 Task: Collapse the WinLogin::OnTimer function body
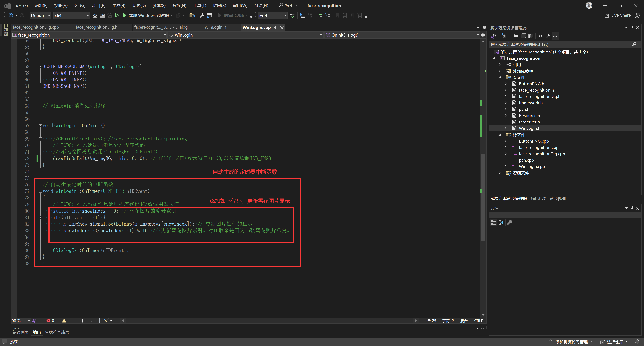coord(40,191)
